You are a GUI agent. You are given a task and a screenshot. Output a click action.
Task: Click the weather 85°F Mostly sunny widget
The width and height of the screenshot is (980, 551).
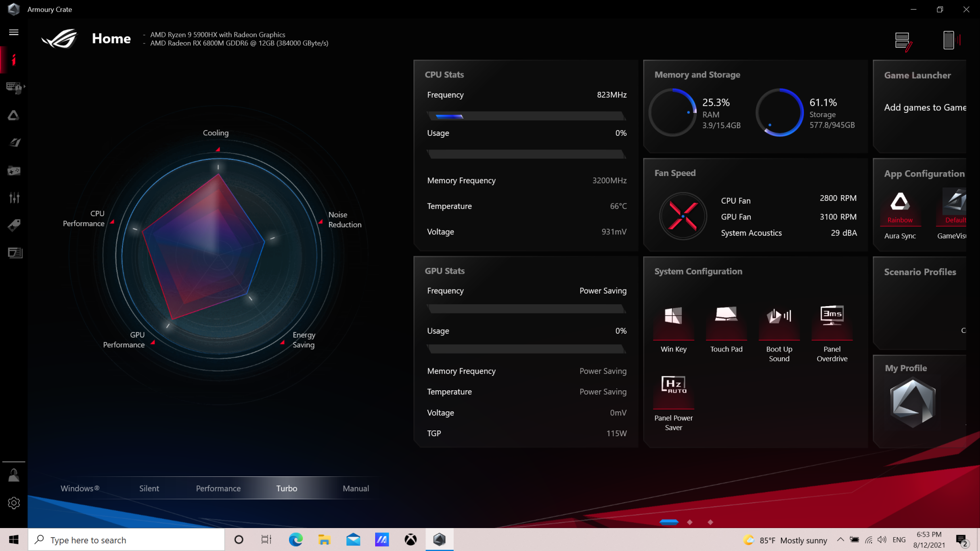(x=785, y=540)
